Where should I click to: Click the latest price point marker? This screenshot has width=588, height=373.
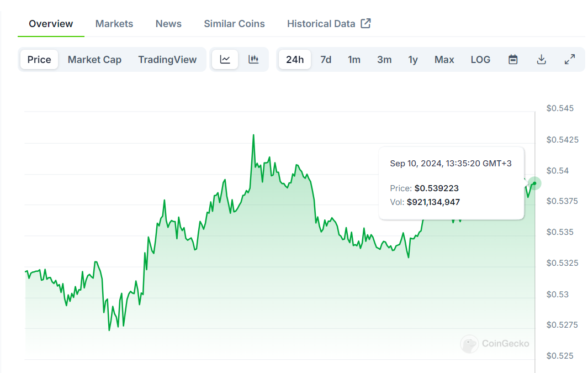[x=534, y=183]
